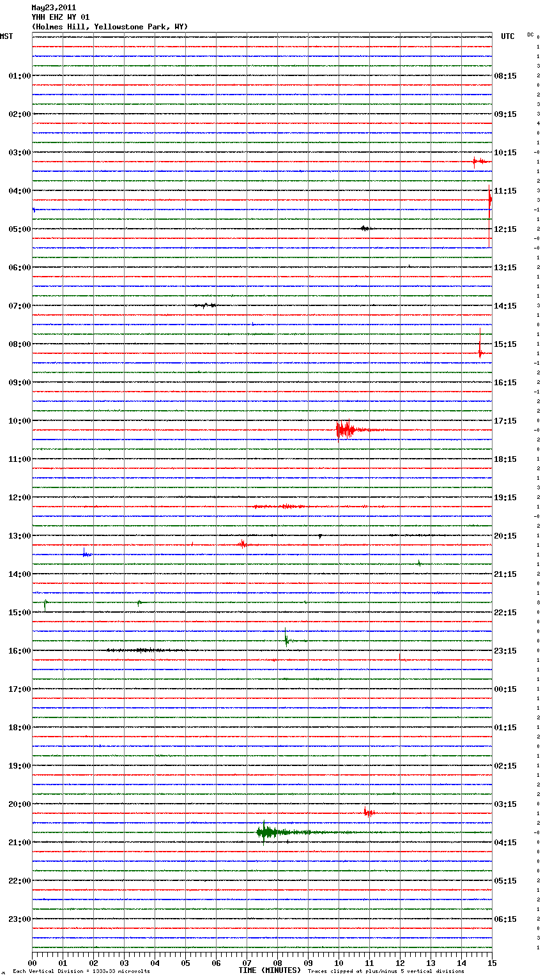Image resolution: width=543 pixels, height=980 pixels.
Task: Click the red spike at 04:00 row's right edge
Action: point(490,201)
